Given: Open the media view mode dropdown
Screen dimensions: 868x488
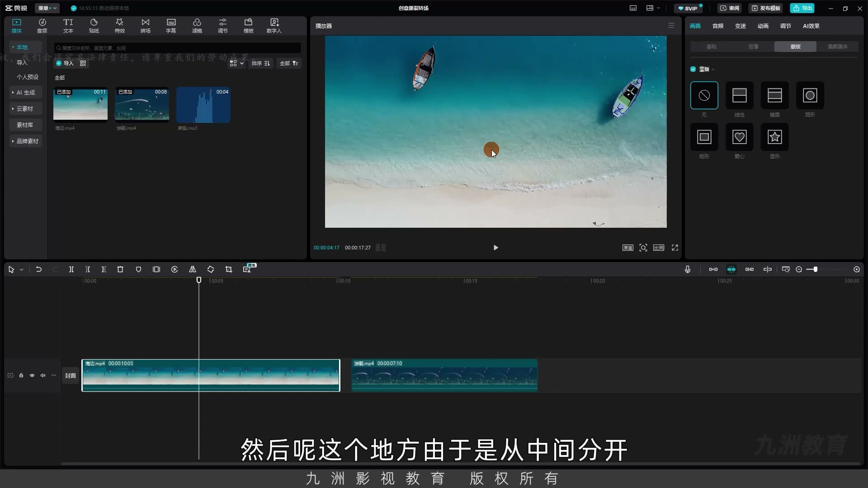Looking at the screenshot, I should [237, 63].
